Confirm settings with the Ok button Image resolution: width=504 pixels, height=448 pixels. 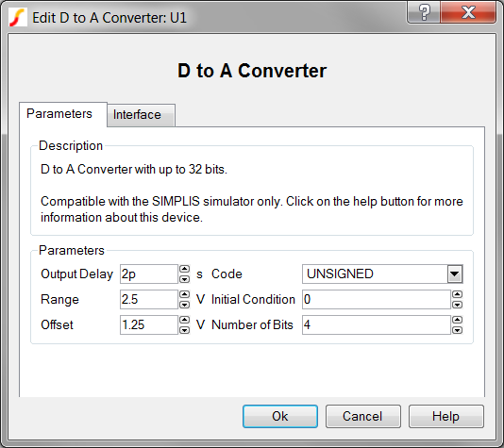(280, 416)
